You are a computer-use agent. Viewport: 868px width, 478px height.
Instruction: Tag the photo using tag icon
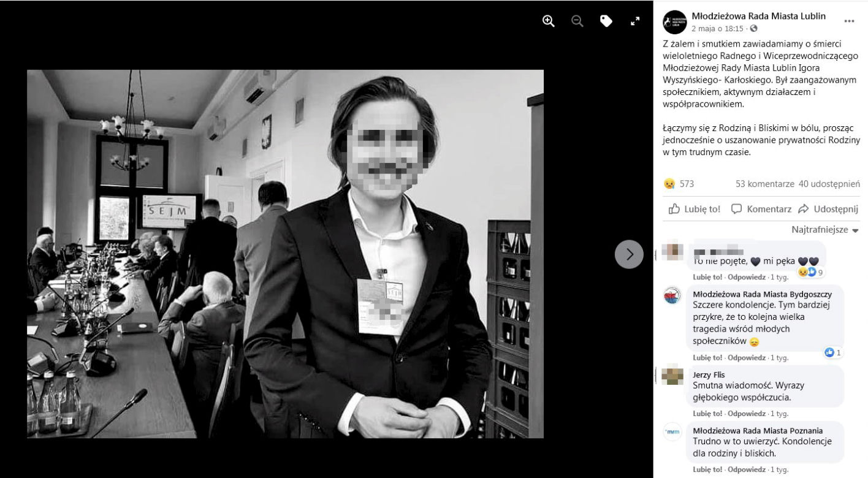(606, 21)
